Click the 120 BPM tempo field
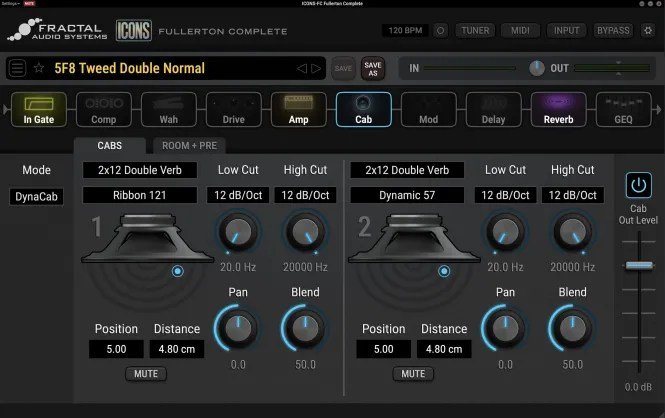Screen dimensions: 665x418 click(405, 30)
